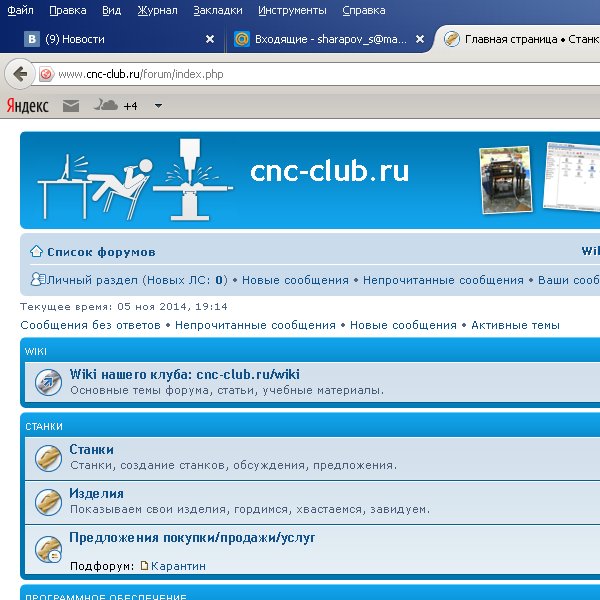Click the mail.ru @ icon on Входящие tab
Viewport: 600px width, 600px height.
tap(241, 39)
